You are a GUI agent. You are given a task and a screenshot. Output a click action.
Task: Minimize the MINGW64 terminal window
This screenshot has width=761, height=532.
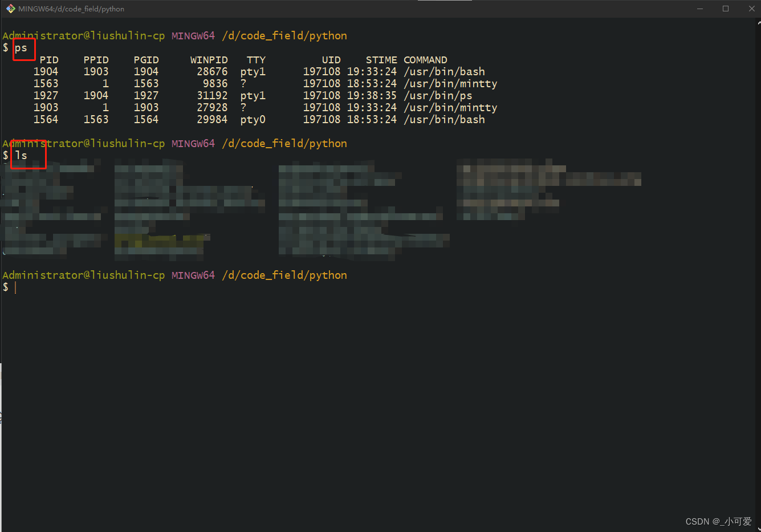coord(700,9)
